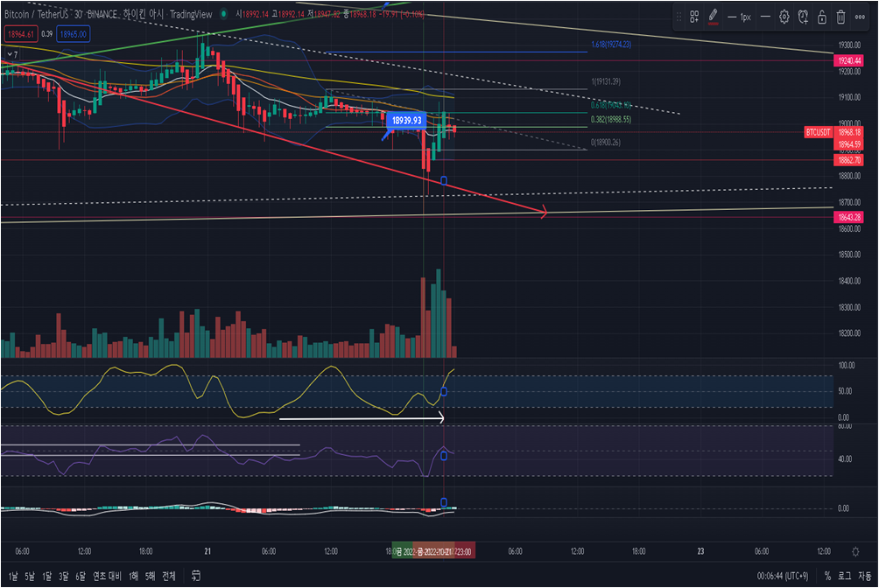
Task: Grab the floating toolbar drag handle
Action: click(679, 17)
